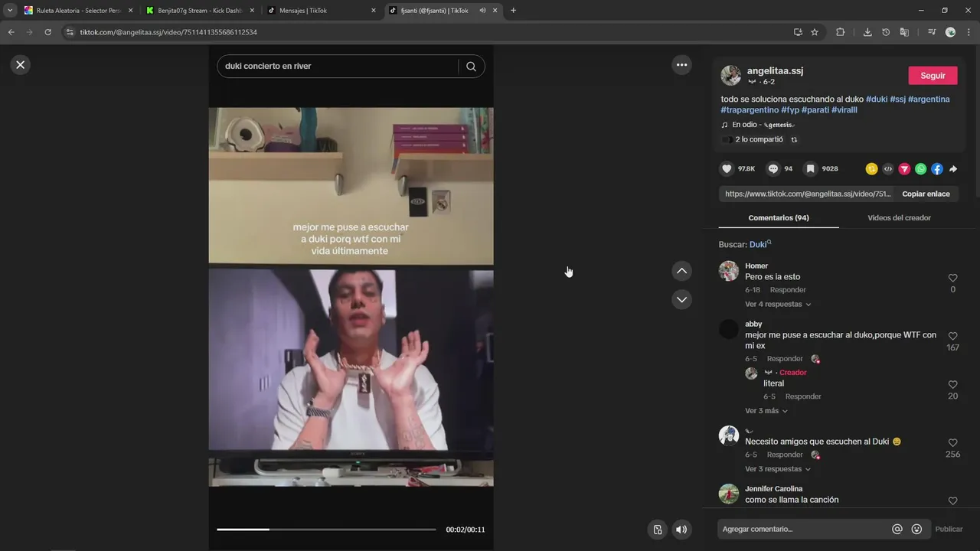
Task: Like the video with the heart icon
Action: (x=727, y=168)
